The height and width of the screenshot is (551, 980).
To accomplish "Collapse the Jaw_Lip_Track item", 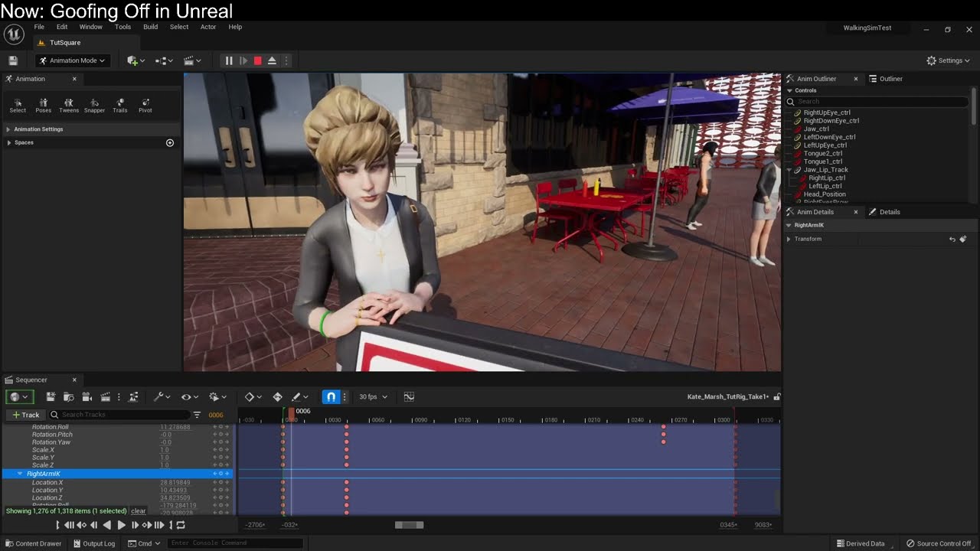I will [x=789, y=170].
